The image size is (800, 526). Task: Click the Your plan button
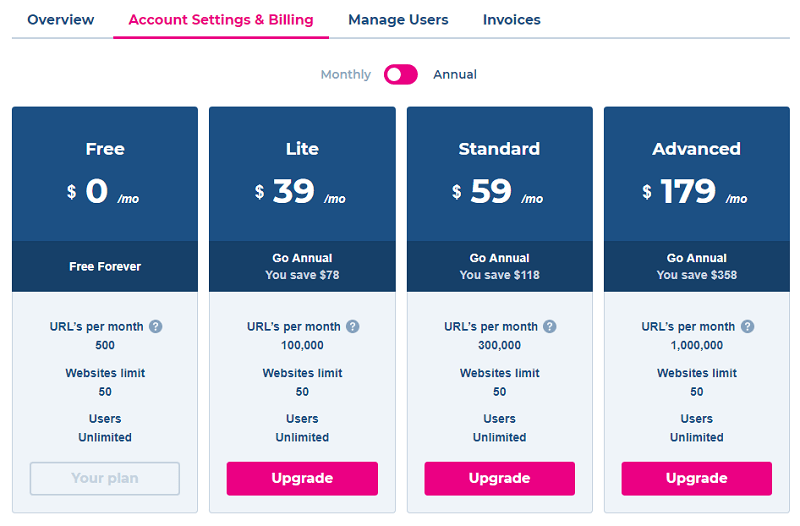[105, 478]
